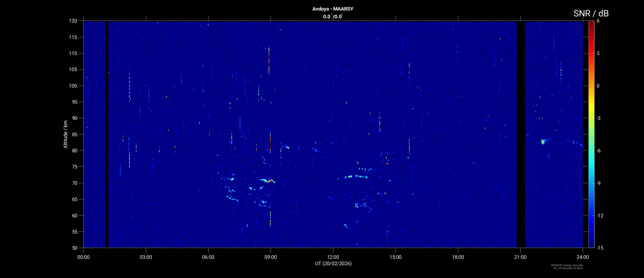Click the 20260220_maarsy_meso.dbs footer text
Viewport: 644px width, 278px height.
(567, 265)
